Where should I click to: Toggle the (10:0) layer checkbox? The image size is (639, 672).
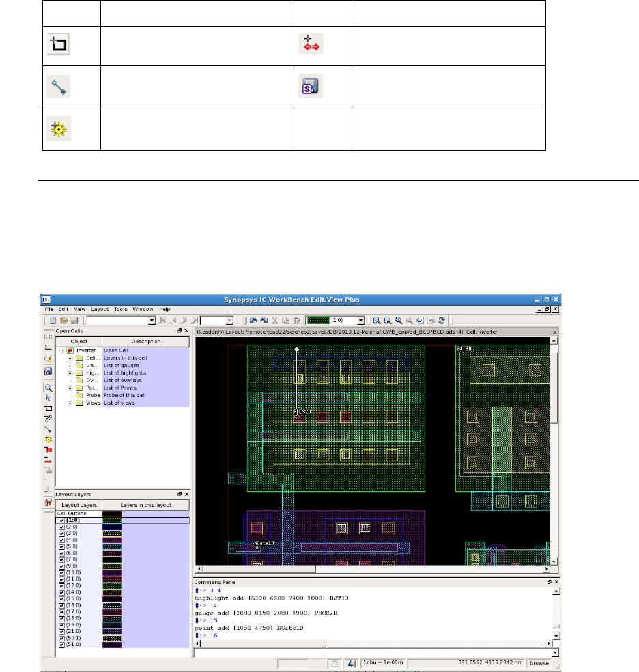click(x=61, y=573)
